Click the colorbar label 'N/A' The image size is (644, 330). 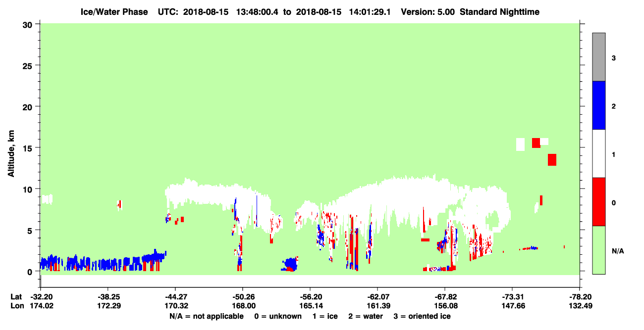point(617,251)
